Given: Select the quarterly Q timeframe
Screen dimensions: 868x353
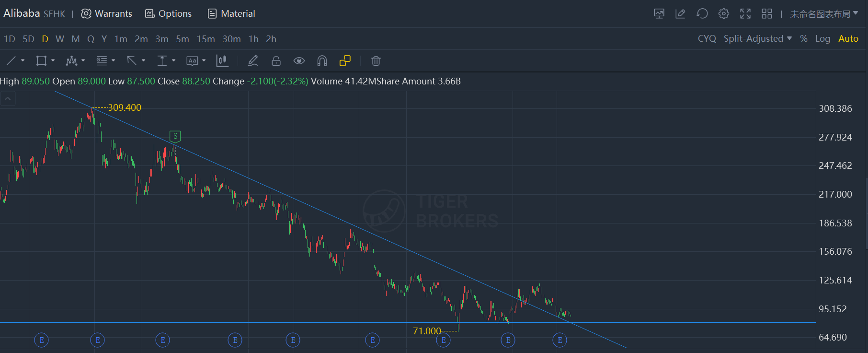Looking at the screenshot, I should 91,39.
